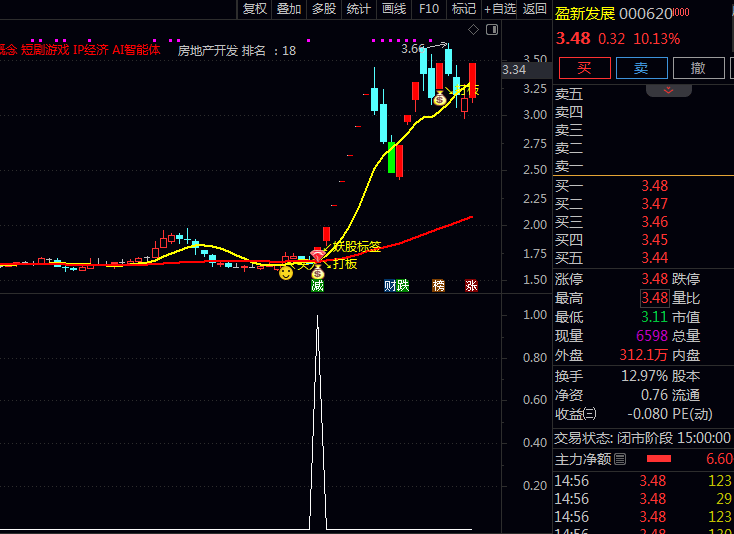The width and height of the screenshot is (734, 534).
Task: Open the 多股 multi-stock view
Action: (x=324, y=9)
